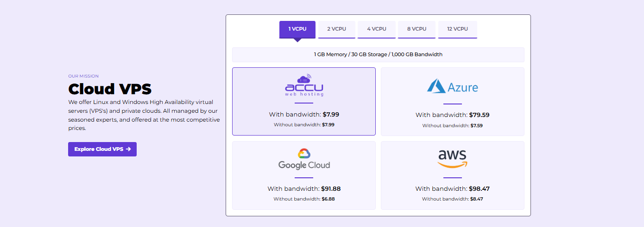This screenshot has height=227, width=644.
Task: Click the Google Cloud logo
Action: point(304,159)
